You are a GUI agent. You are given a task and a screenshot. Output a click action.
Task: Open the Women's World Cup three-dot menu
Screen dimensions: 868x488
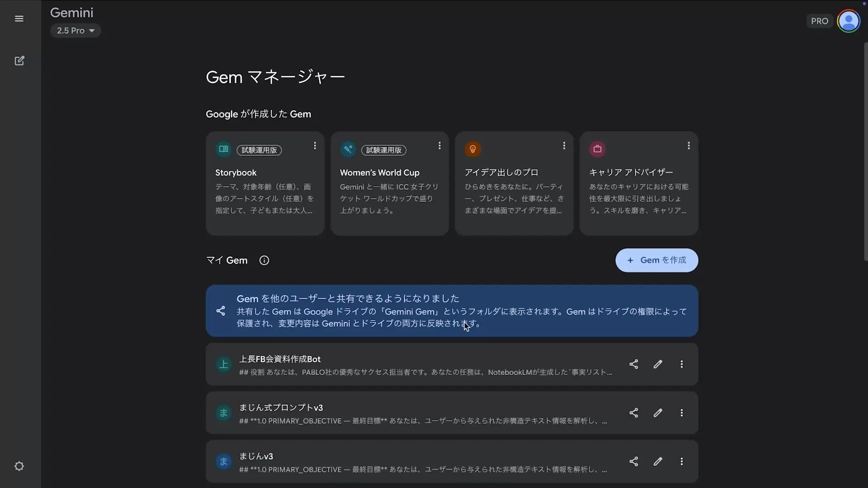pyautogui.click(x=439, y=145)
